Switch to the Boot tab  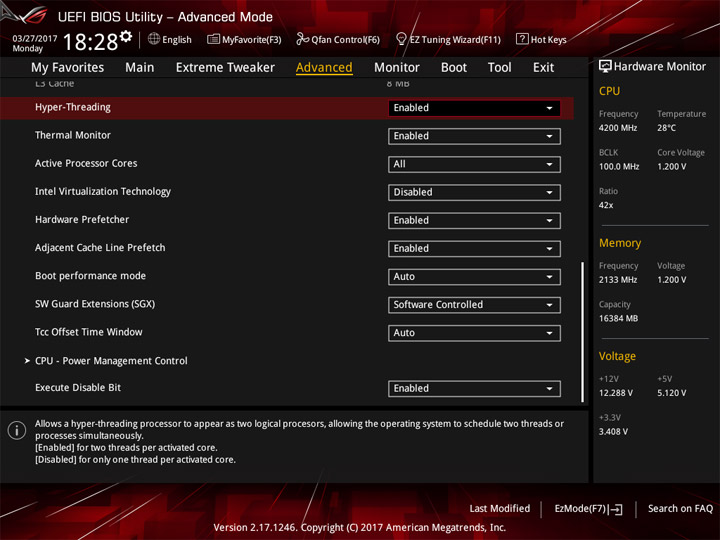tap(454, 68)
